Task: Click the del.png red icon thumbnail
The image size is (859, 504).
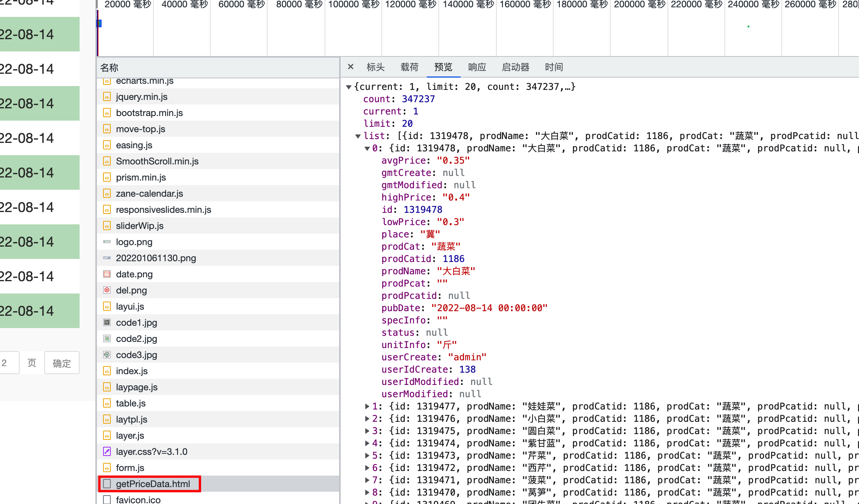Action: (107, 290)
